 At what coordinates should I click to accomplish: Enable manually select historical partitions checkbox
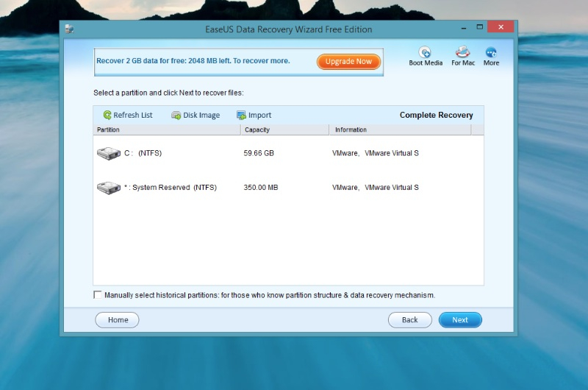click(x=98, y=295)
